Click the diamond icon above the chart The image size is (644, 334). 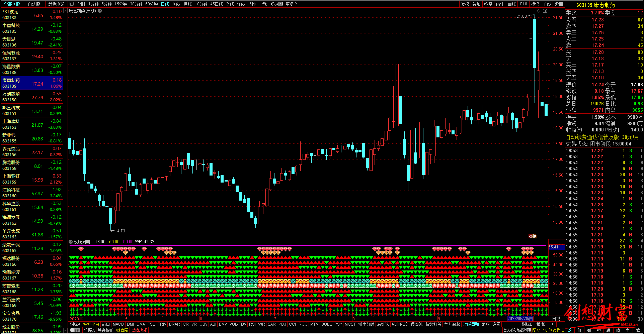click(x=539, y=11)
